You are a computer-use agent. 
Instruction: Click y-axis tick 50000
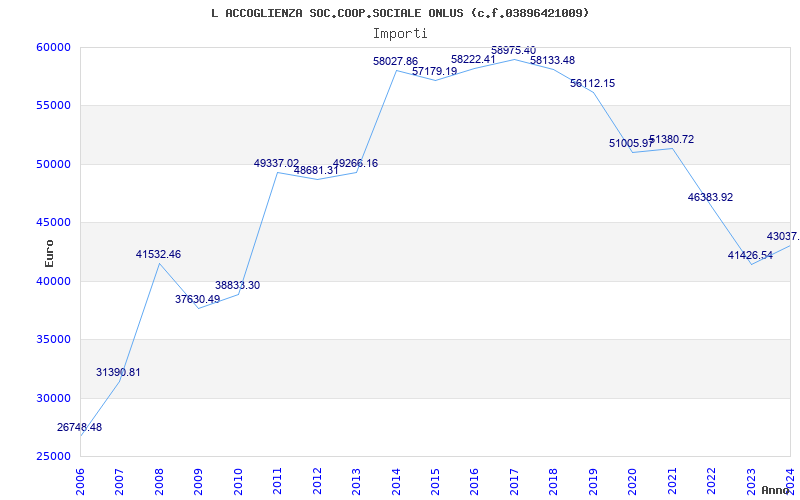coord(53,164)
